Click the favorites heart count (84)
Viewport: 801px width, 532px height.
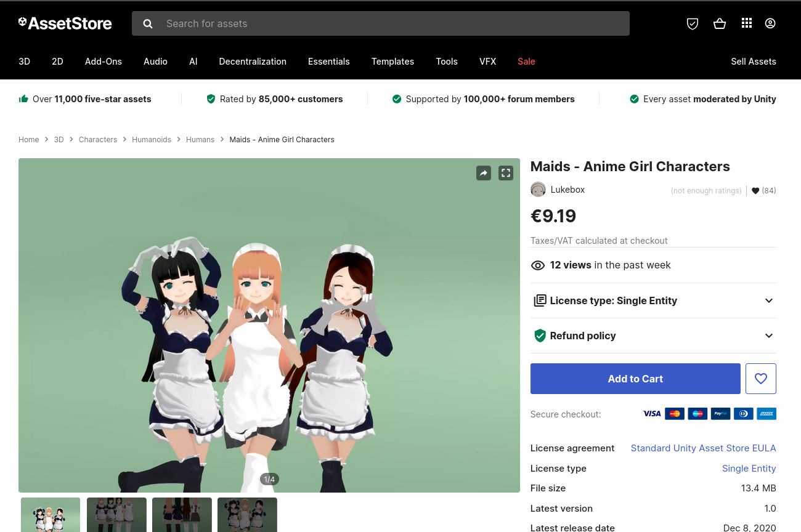click(x=763, y=191)
